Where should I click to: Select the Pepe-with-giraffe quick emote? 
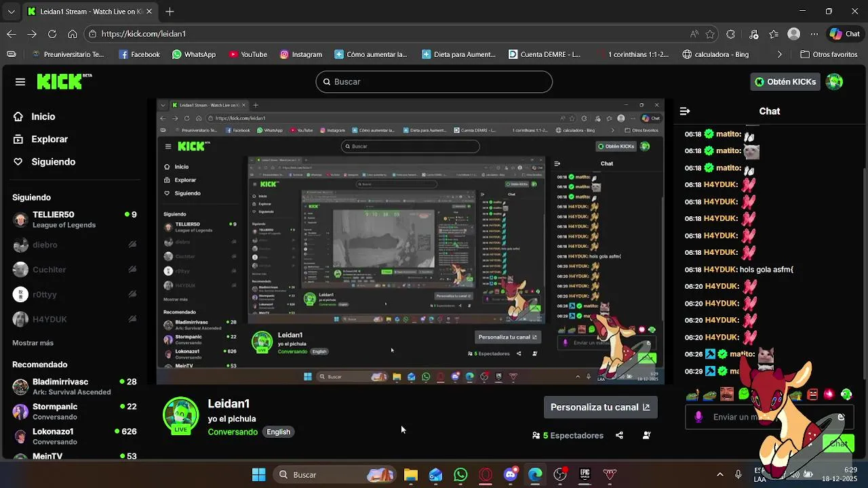(692, 394)
